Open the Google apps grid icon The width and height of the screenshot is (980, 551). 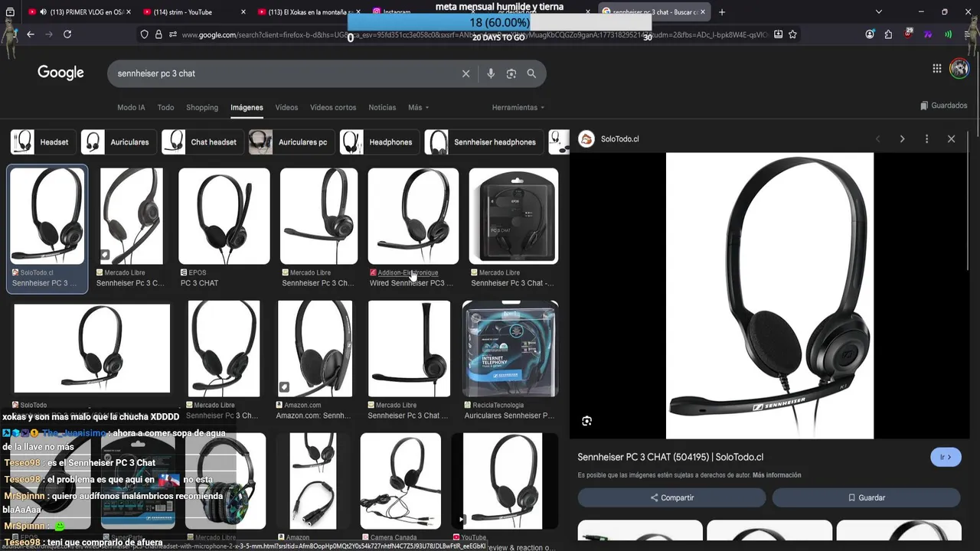(936, 69)
